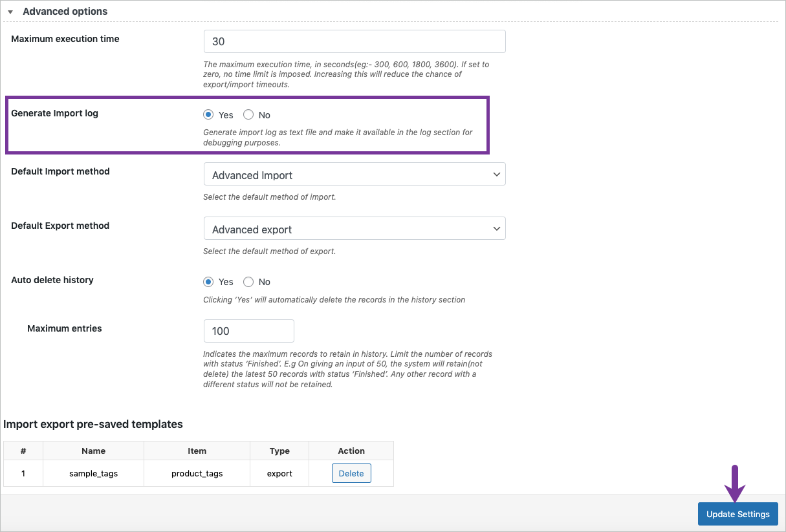
Task: Click the Generate Import log label
Action: click(54, 112)
